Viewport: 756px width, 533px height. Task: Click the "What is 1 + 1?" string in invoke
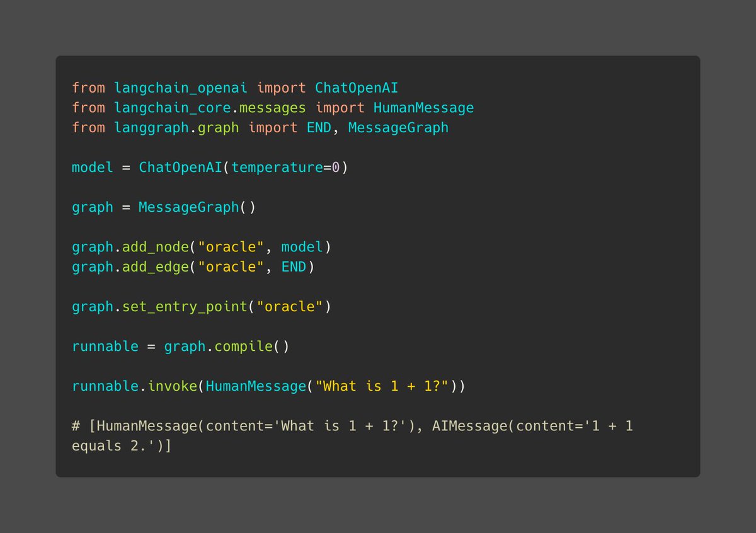[382, 386]
